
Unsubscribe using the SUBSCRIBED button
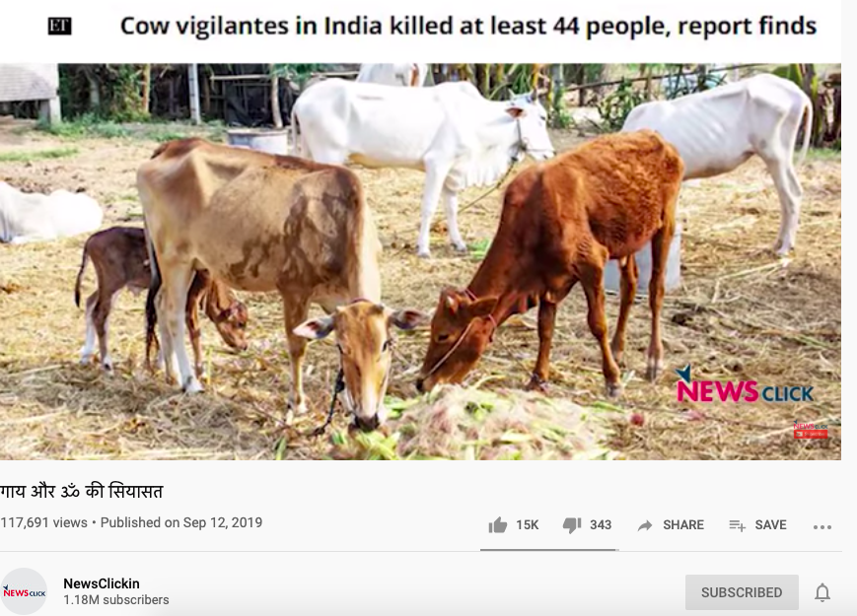742,592
